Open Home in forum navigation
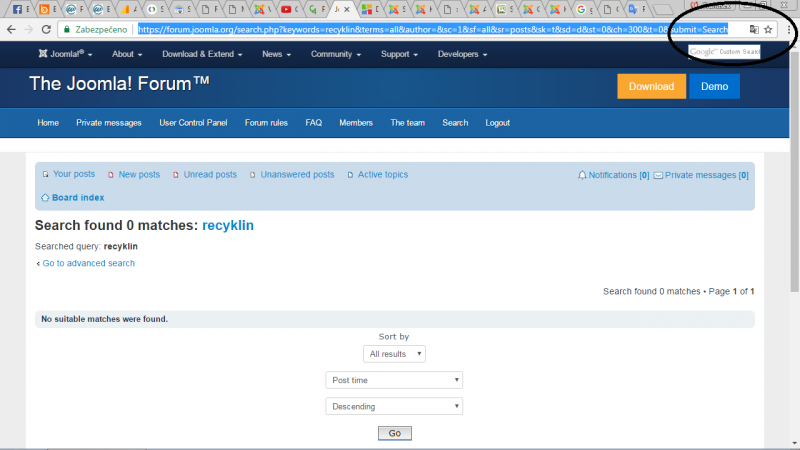The height and width of the screenshot is (450, 800). 48,123
